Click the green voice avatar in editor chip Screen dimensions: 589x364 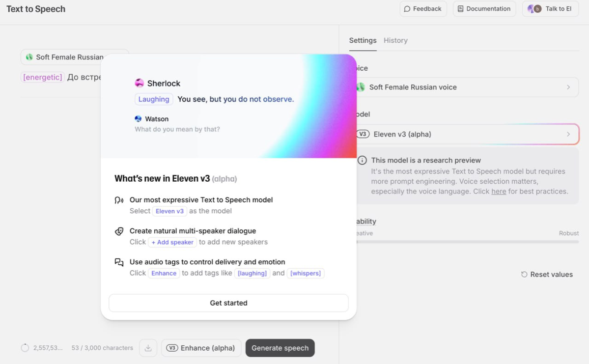[29, 57]
